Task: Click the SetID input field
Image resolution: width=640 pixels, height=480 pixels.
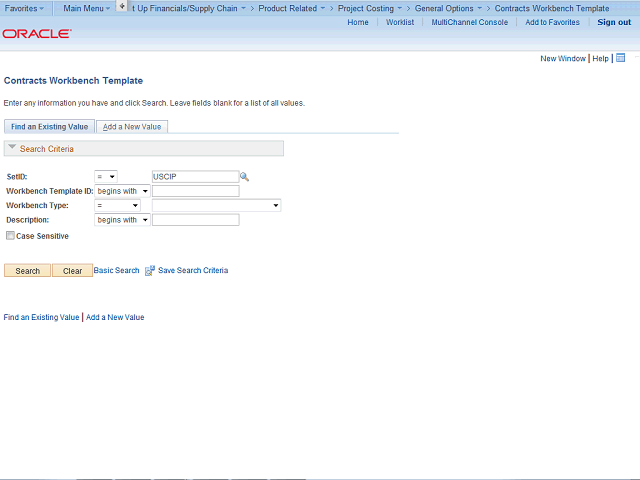Action: pos(196,177)
